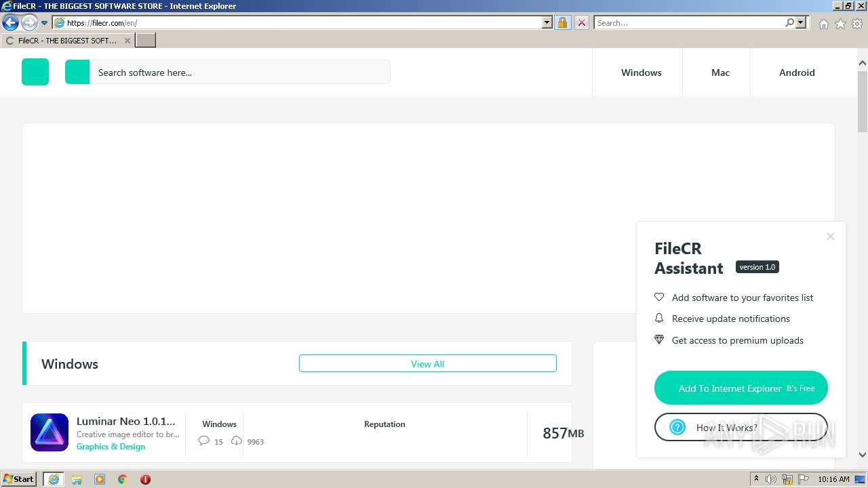This screenshot has height=488, width=868.
Task: Click the vertical scrollbar thumb
Action: pyautogui.click(x=863, y=100)
